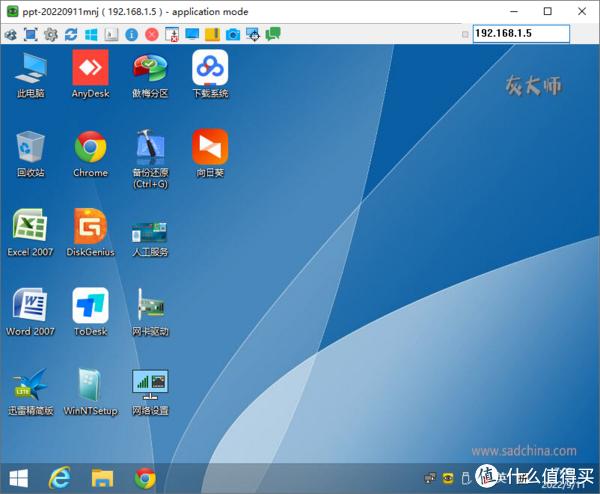Select the Chrome desktop shortcut
The image size is (600, 494).
pos(90,154)
